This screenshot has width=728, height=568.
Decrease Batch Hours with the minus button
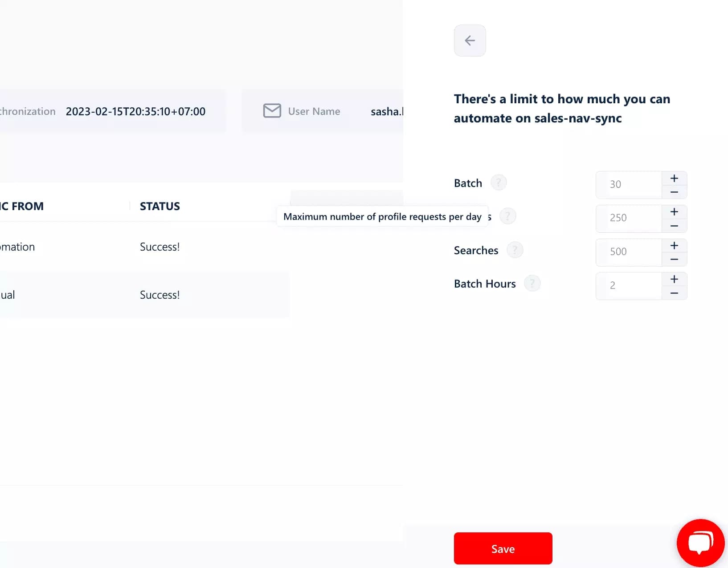[674, 293]
